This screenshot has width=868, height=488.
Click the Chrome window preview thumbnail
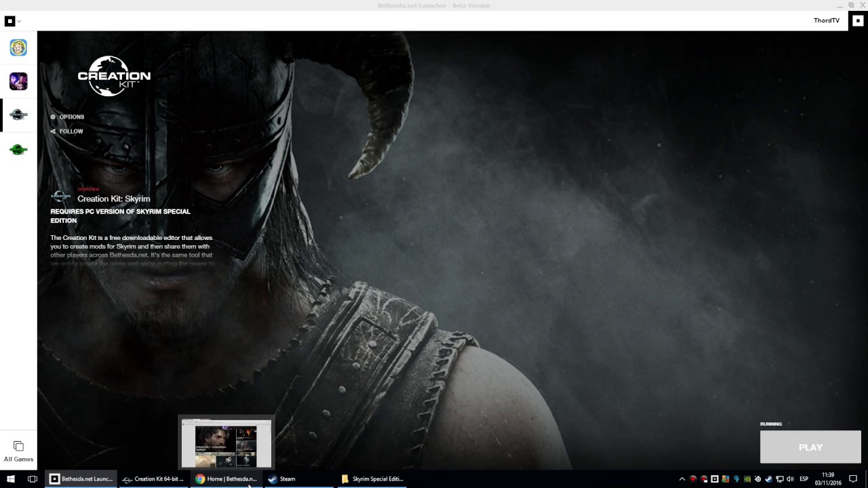coord(226,443)
